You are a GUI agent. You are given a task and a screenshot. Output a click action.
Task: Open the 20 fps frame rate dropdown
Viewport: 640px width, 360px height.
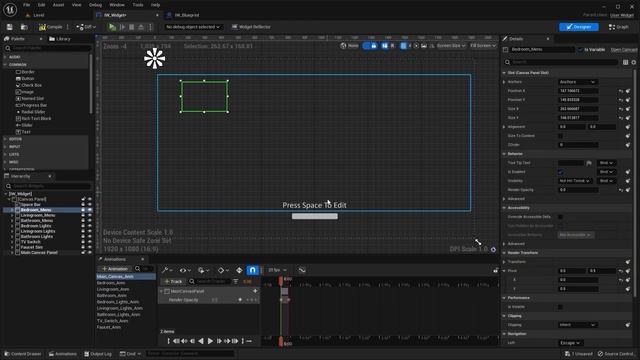277,270
